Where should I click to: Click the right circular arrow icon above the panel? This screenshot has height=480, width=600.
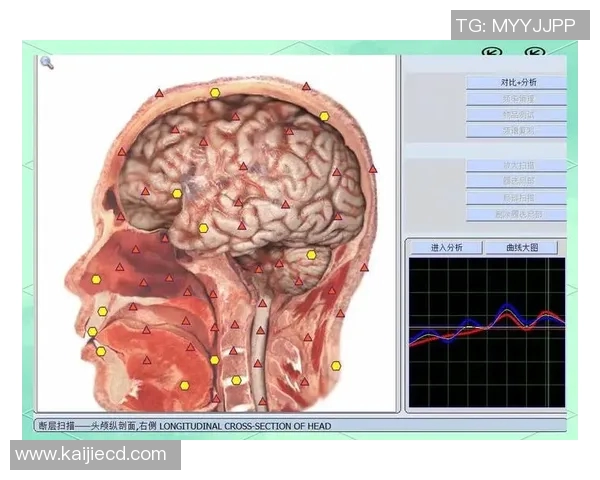coord(534,52)
